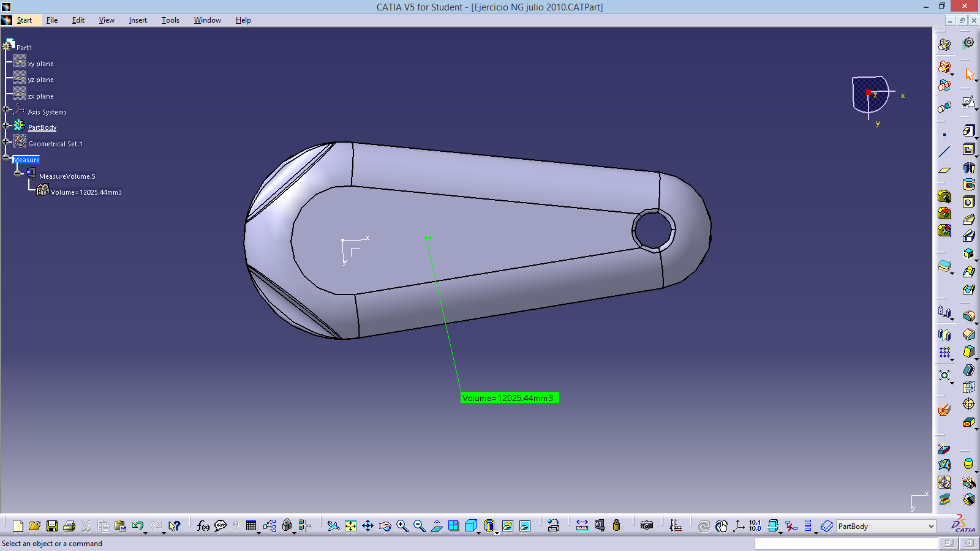Click the Sketch tool icon
This screenshot has height=551, width=980.
click(x=968, y=103)
